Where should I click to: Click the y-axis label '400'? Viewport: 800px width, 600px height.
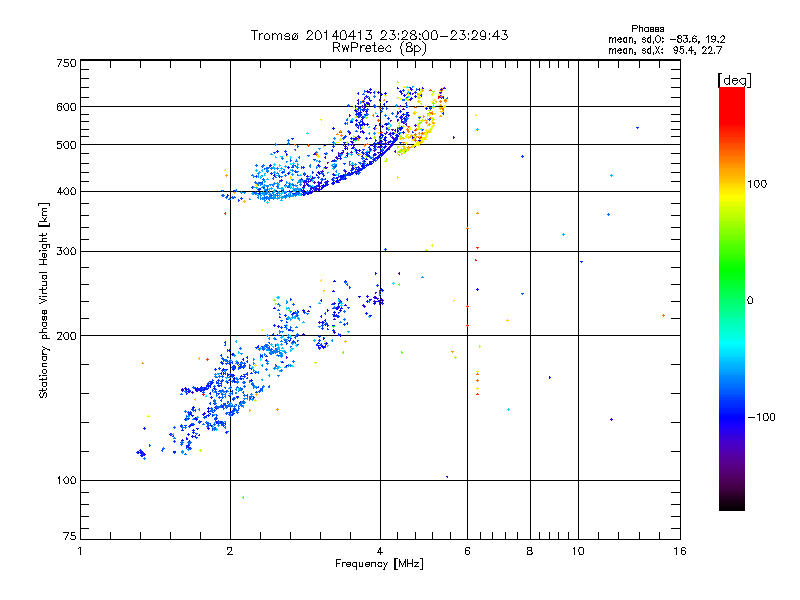66,192
